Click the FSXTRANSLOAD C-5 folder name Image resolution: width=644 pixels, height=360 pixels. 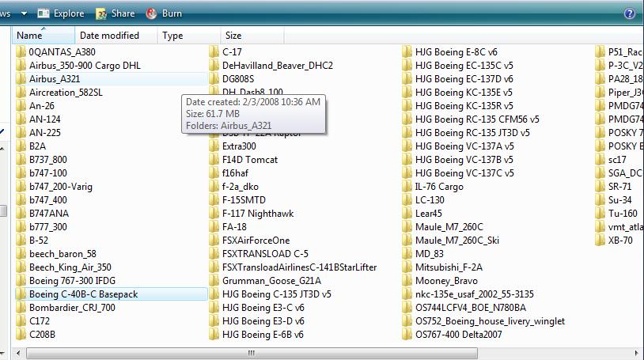[x=265, y=254]
